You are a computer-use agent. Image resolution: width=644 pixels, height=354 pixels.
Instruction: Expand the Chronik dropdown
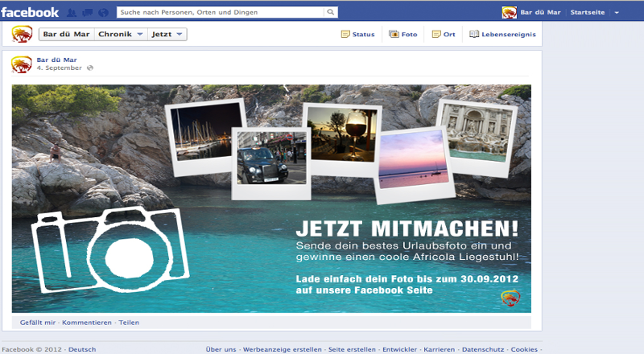(121, 34)
